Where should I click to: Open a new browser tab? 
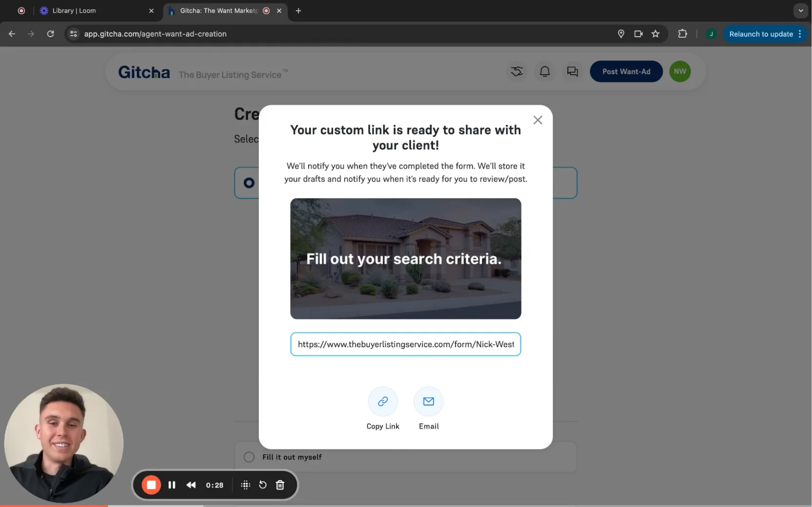click(x=298, y=11)
